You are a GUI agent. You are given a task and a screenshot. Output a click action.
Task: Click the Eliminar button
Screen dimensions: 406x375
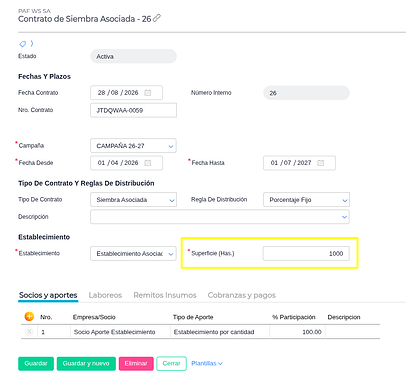pos(136,363)
